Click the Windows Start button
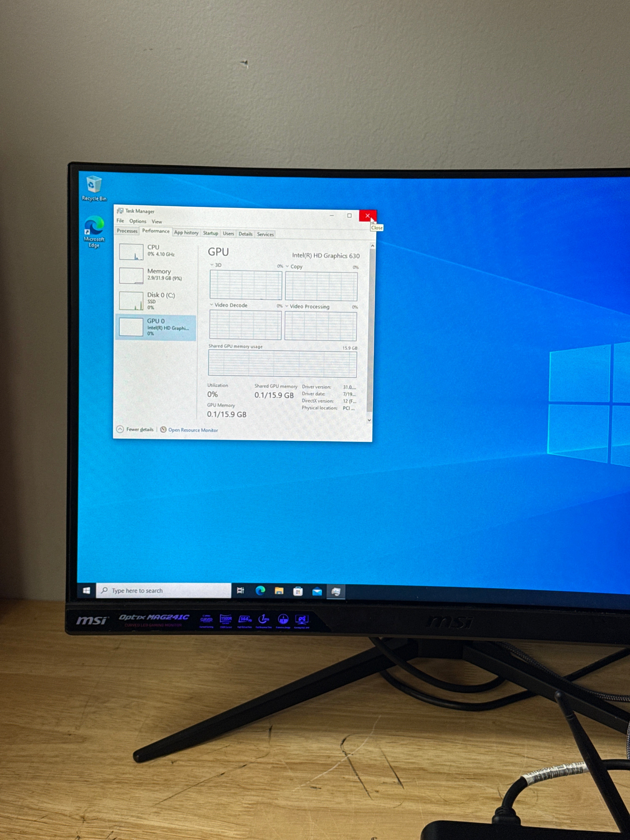 (87, 590)
